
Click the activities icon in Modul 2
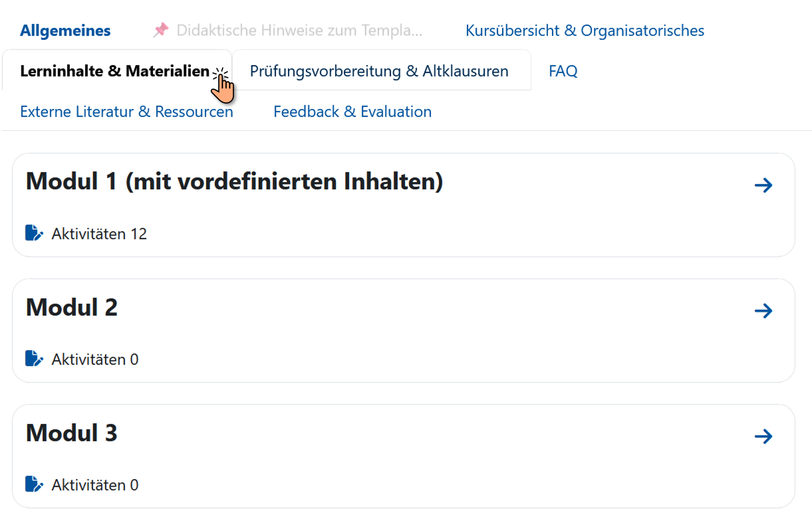pos(34,359)
